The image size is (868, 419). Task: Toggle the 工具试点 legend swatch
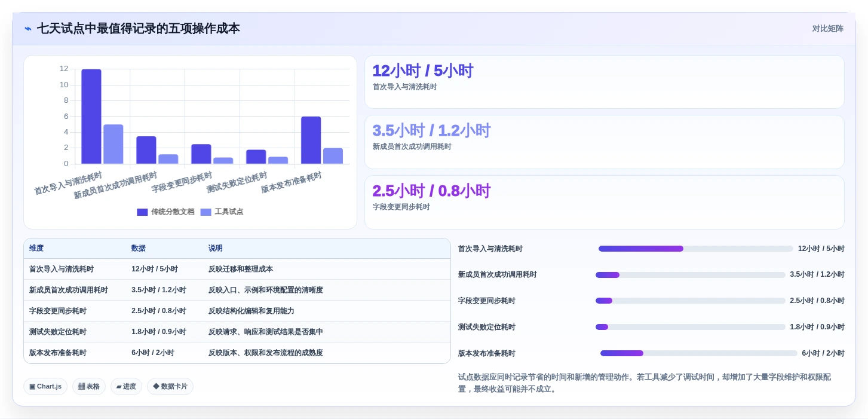tap(206, 212)
